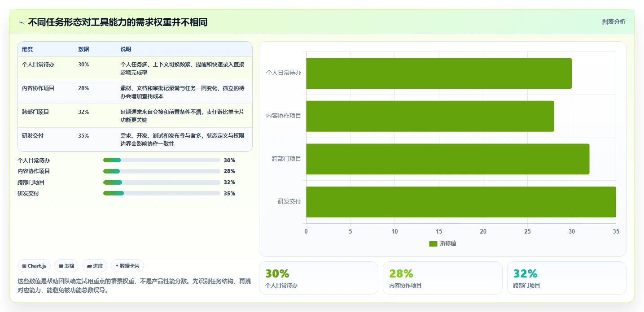Click the page title about 工具能力
644x312 pixels.
click(x=118, y=22)
